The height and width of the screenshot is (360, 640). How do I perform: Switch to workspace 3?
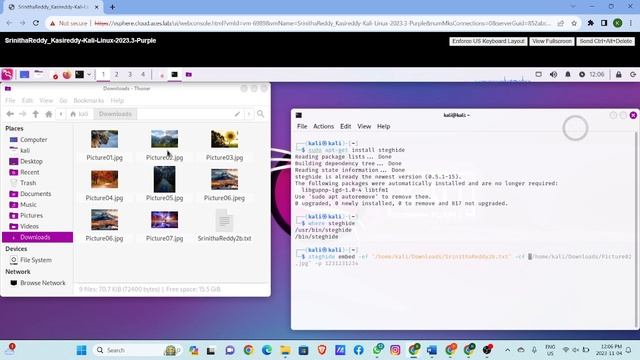tap(130, 74)
